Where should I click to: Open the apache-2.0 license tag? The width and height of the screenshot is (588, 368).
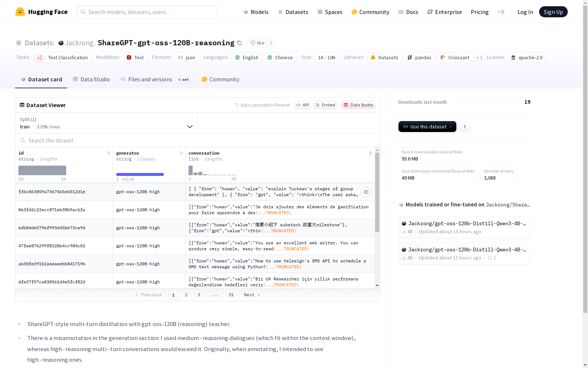(527, 57)
